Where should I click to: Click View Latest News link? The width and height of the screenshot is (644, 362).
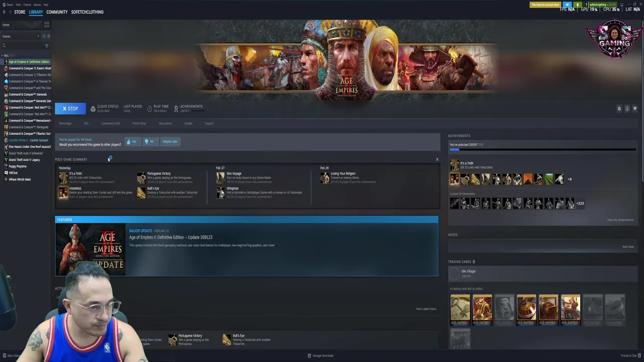[426, 309]
